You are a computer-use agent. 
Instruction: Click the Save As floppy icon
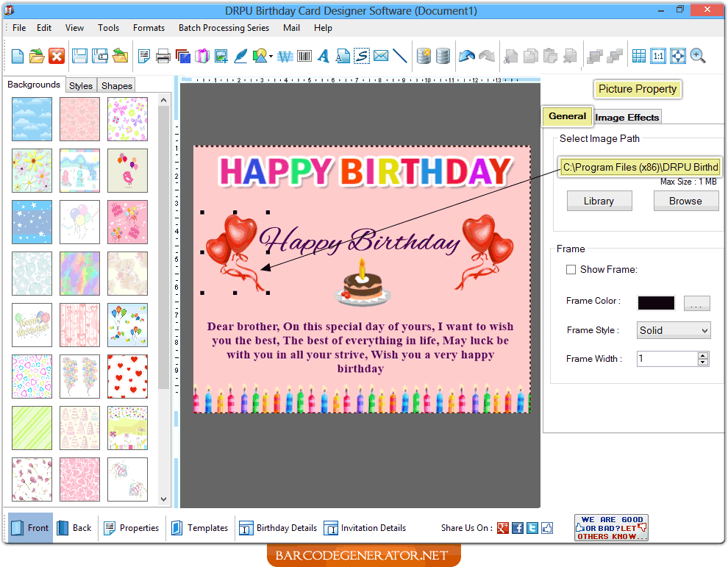tap(99, 56)
